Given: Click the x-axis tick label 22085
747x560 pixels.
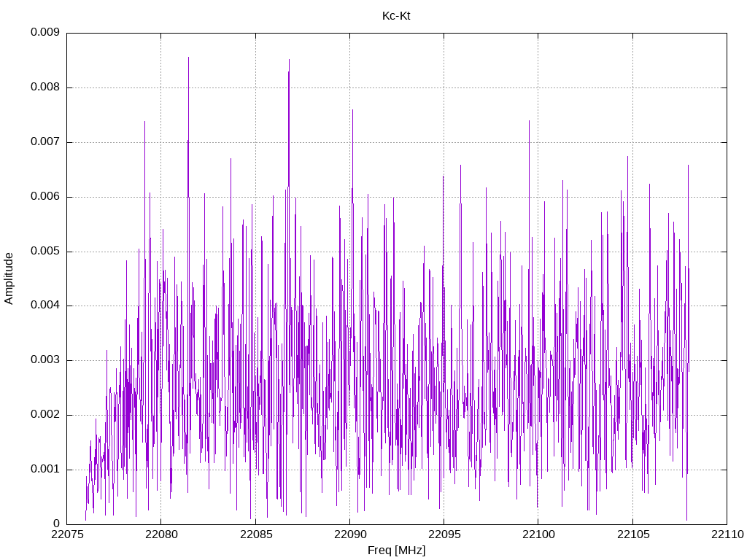Looking at the screenshot, I should (x=255, y=534).
